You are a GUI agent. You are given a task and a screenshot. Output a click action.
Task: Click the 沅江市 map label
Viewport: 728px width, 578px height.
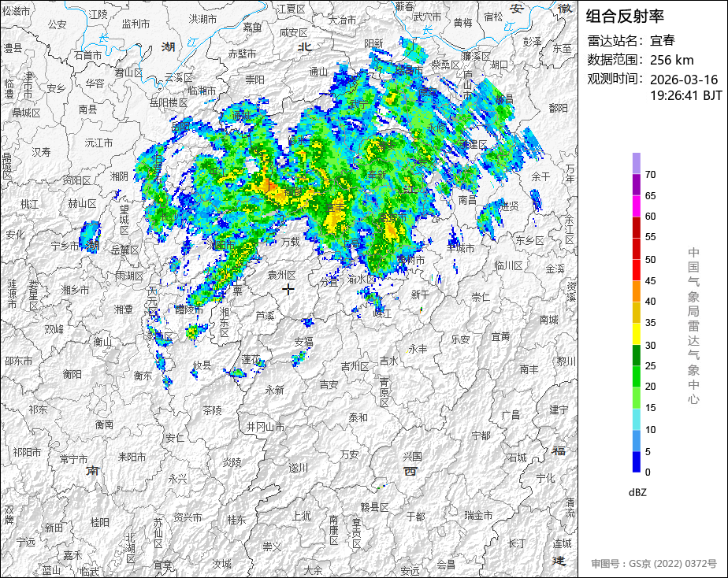(x=99, y=143)
